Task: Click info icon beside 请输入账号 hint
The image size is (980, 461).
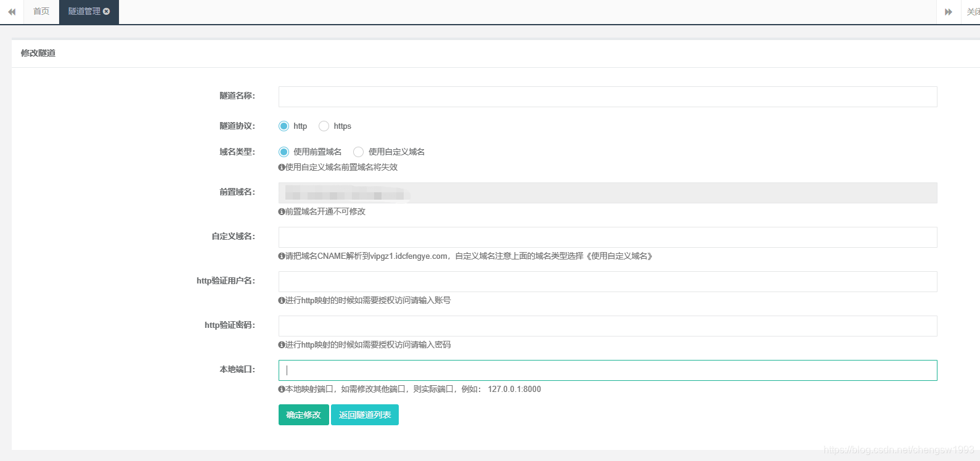Action: click(282, 301)
